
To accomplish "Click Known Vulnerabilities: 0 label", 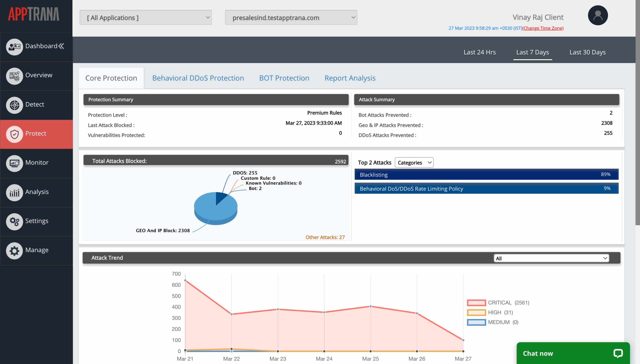I will [x=273, y=183].
